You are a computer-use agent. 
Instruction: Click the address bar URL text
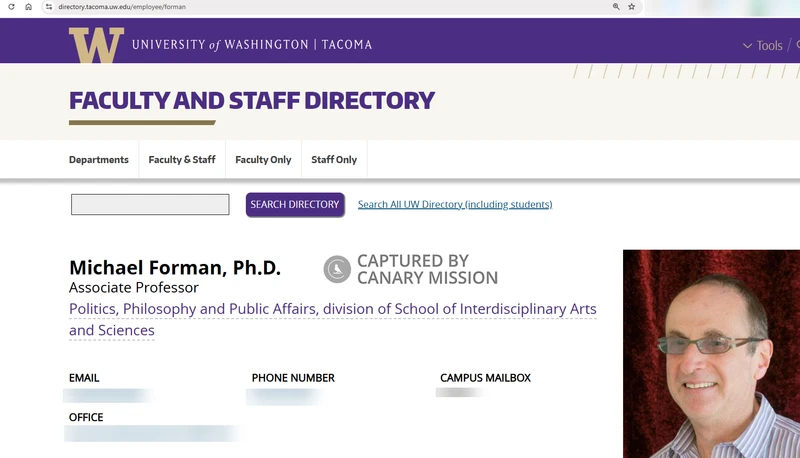pyautogui.click(x=122, y=7)
